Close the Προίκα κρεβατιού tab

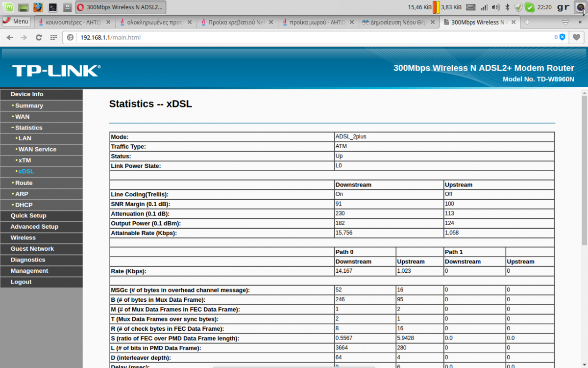[271, 22]
